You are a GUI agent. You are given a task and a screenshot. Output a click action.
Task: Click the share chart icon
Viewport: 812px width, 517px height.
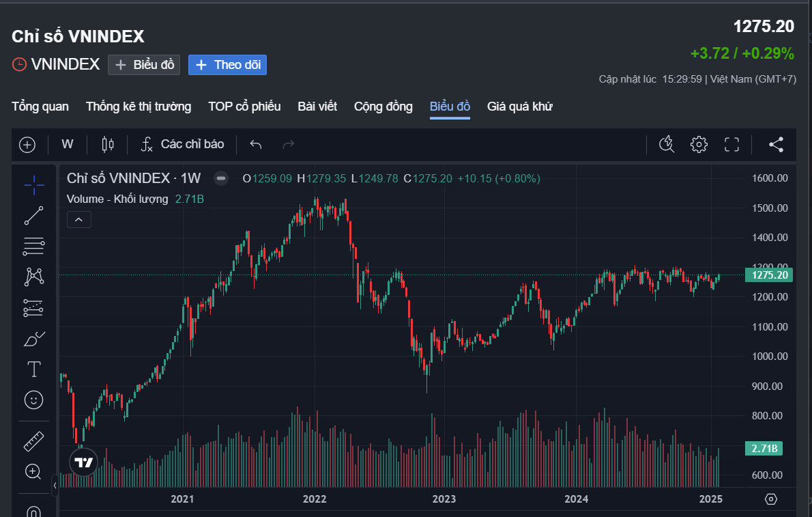[776, 144]
